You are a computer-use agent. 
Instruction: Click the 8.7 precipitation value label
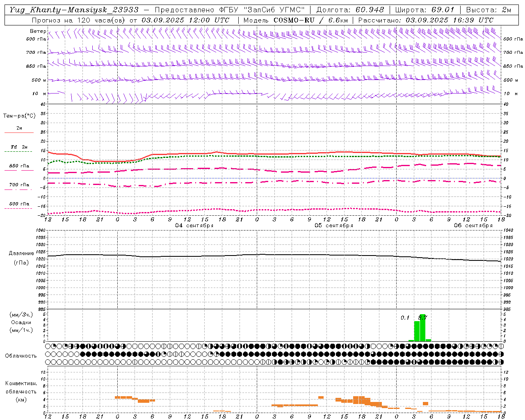pyautogui.click(x=422, y=317)
